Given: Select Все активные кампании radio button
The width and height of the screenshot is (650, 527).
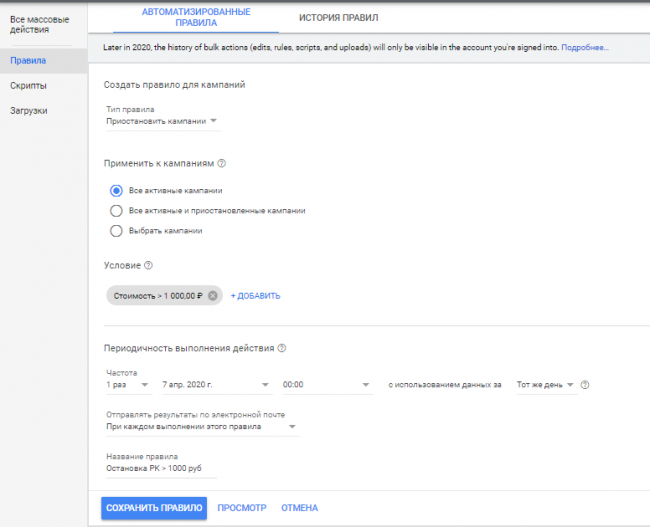Looking at the screenshot, I should [x=116, y=190].
